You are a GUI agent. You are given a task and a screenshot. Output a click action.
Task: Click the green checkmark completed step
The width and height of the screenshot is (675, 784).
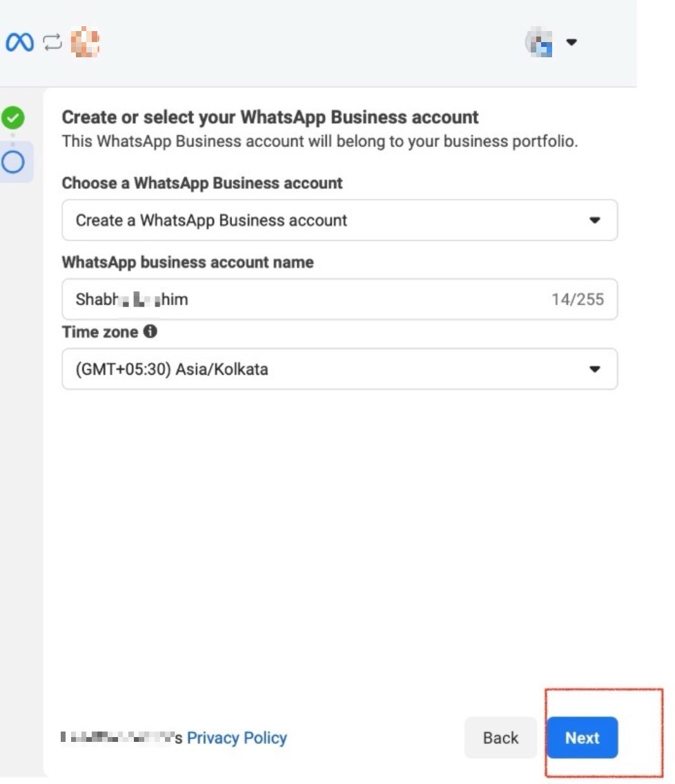click(13, 119)
